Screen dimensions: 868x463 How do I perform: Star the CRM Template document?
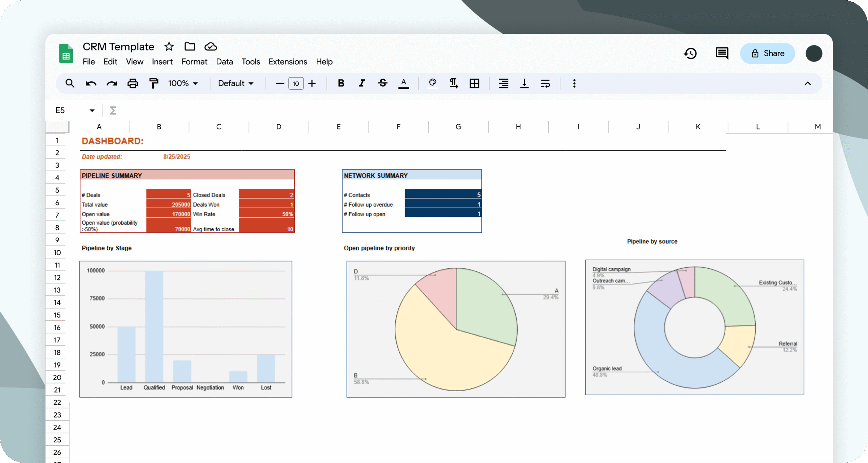(x=169, y=46)
